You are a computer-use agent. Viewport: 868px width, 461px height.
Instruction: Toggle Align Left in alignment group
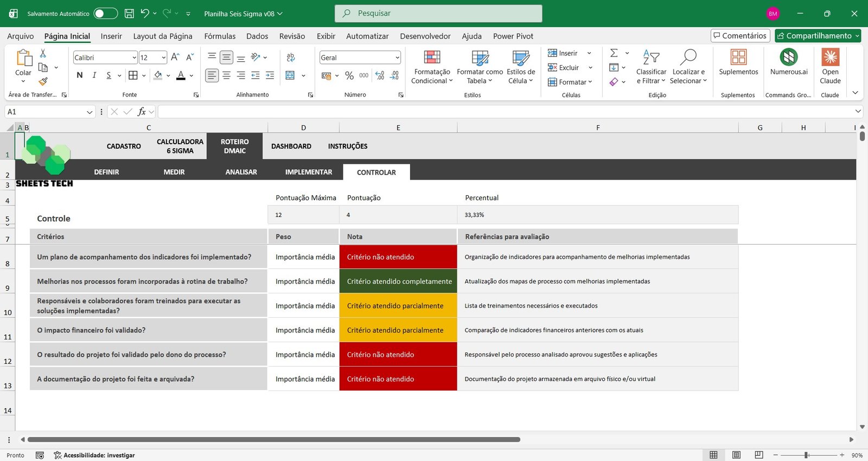[x=212, y=75]
